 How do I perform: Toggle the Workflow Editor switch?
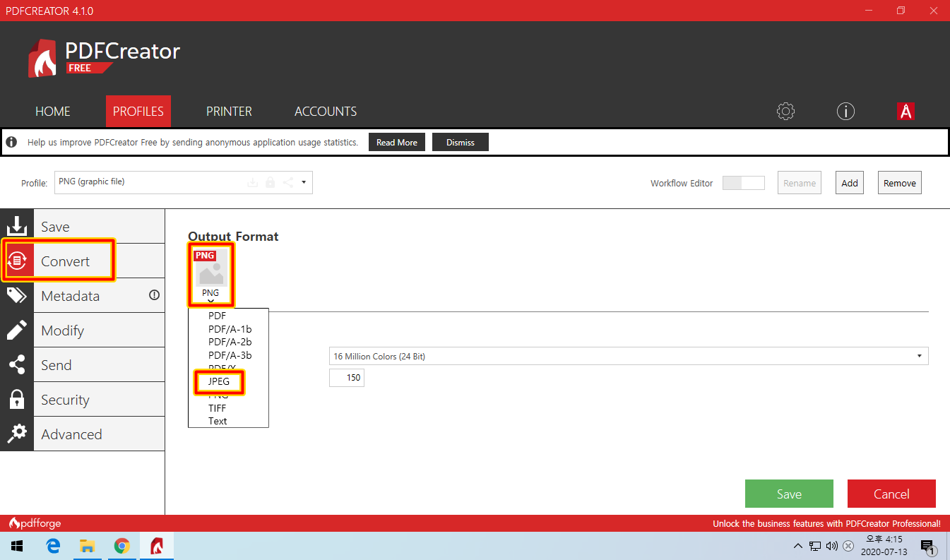click(744, 183)
